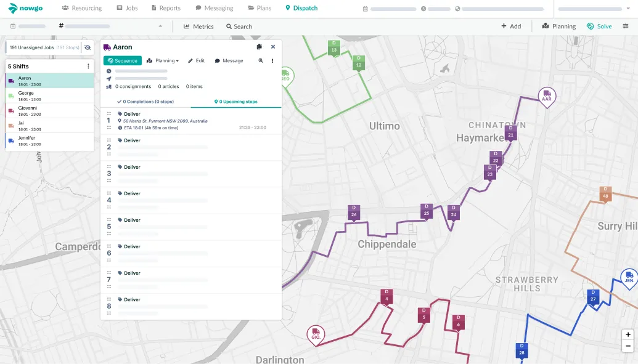Zoom in on the map
Image resolution: width=638 pixels, height=364 pixels.
pyautogui.click(x=628, y=334)
